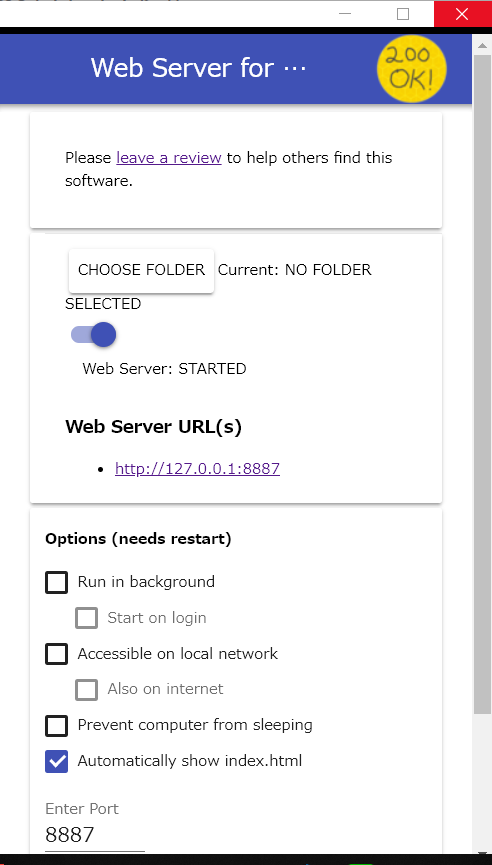Click the yellow 200 OK! logo badge
The image size is (492, 865).
[411, 69]
